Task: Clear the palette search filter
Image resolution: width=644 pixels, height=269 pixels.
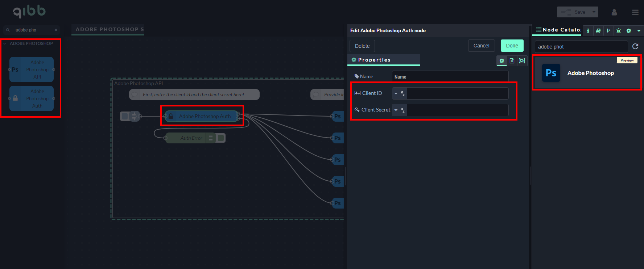Action: [x=56, y=30]
